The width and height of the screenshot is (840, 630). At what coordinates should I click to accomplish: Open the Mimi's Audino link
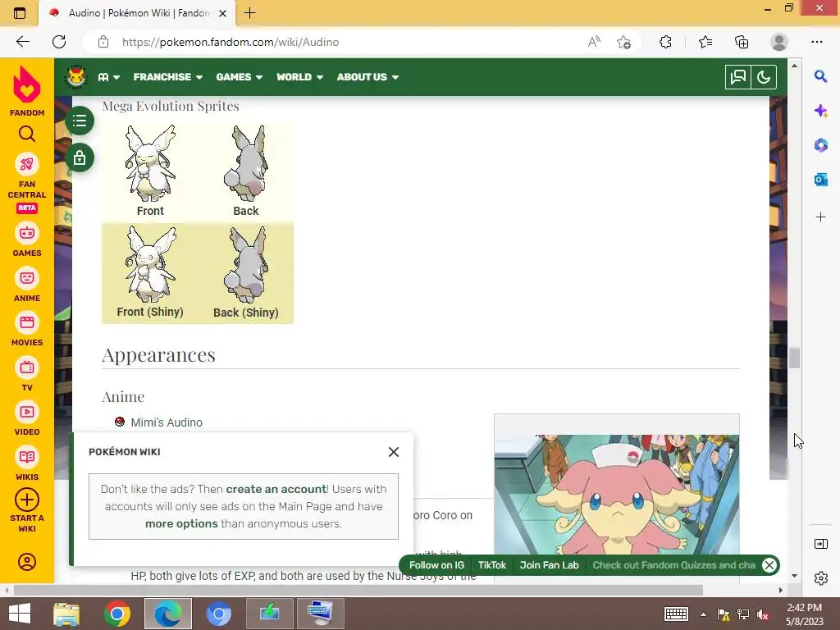pos(167,422)
